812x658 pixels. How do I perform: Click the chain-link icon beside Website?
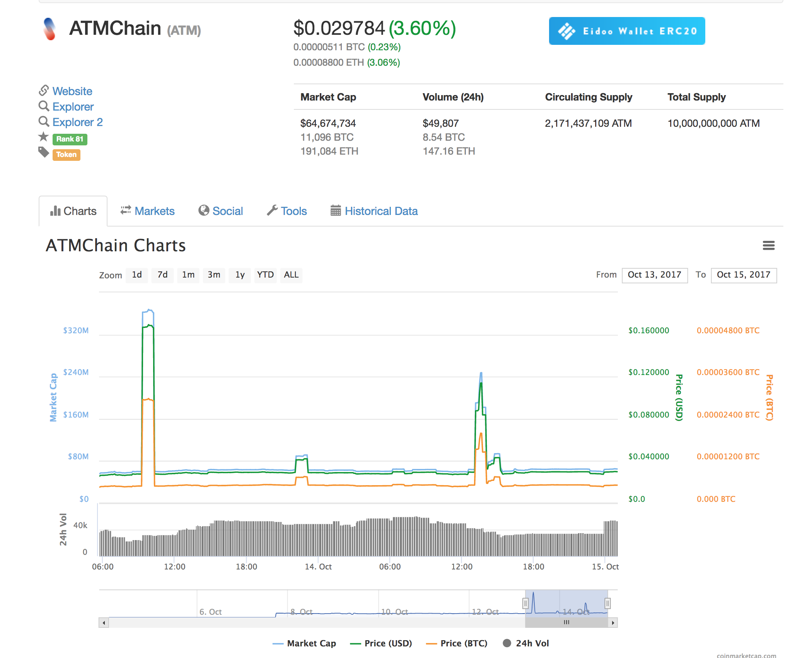pyautogui.click(x=44, y=90)
